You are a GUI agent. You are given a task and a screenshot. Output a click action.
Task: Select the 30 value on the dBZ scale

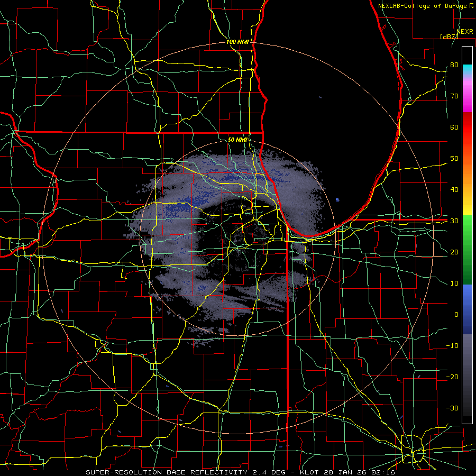click(454, 221)
